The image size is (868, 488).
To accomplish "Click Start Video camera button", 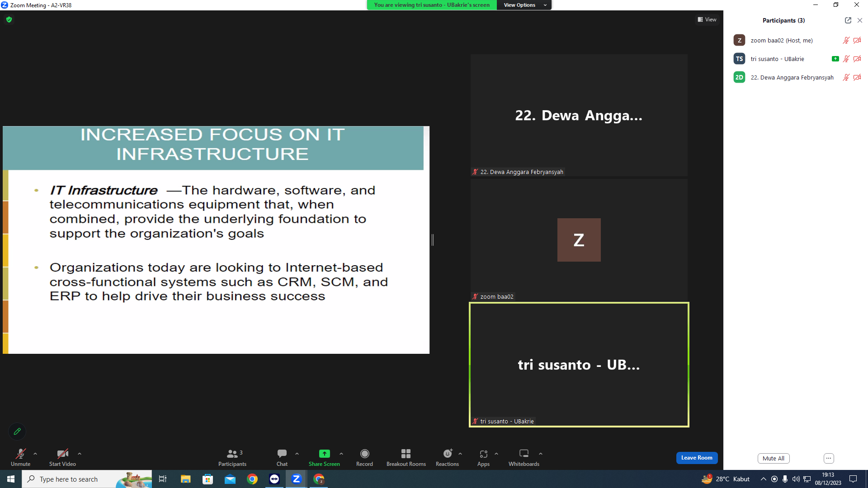I will pyautogui.click(x=62, y=457).
